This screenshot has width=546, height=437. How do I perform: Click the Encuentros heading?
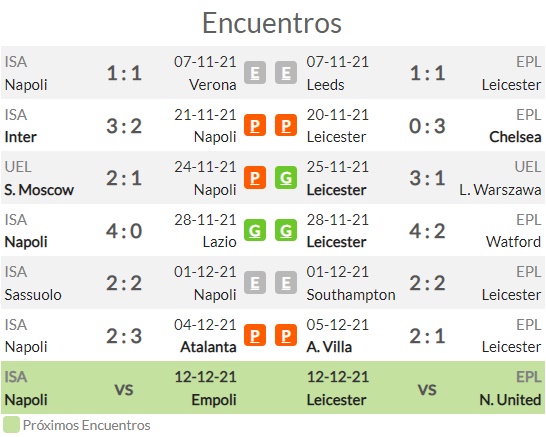click(272, 23)
